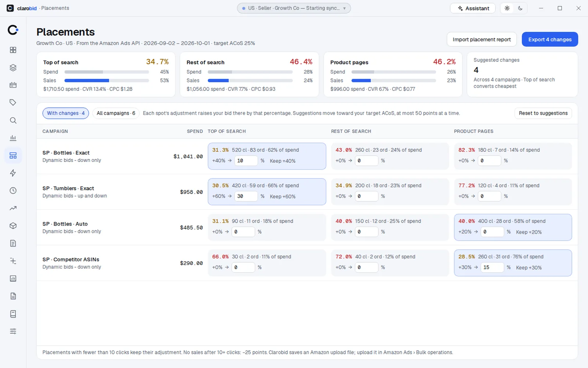Image resolution: width=588 pixels, height=368 pixels.
Task: Open the calendar icon in sidebar
Action: pyautogui.click(x=13, y=85)
